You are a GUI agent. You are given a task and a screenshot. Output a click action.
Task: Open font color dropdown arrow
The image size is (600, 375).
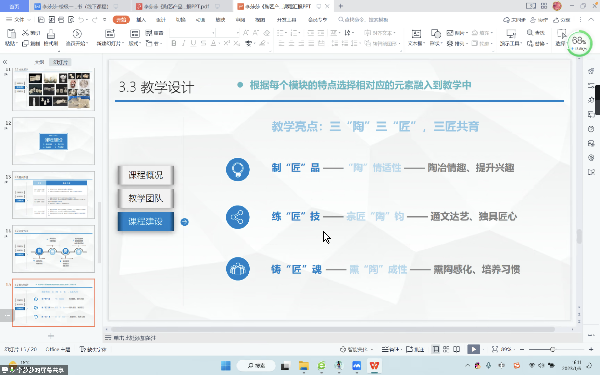pos(218,44)
